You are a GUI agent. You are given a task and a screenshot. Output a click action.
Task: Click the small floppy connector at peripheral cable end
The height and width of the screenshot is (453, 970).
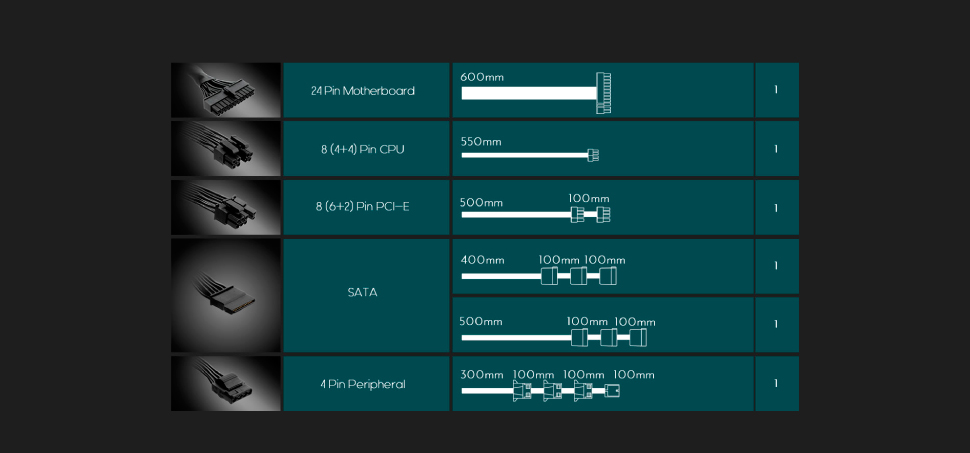[613, 390]
